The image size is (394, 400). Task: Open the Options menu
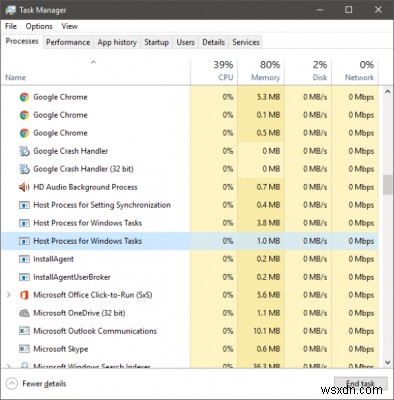point(39,26)
